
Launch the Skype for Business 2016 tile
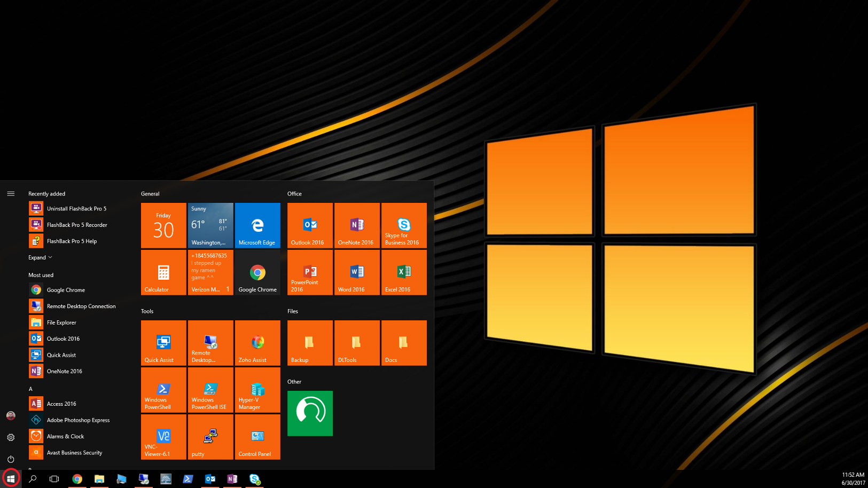tap(404, 225)
